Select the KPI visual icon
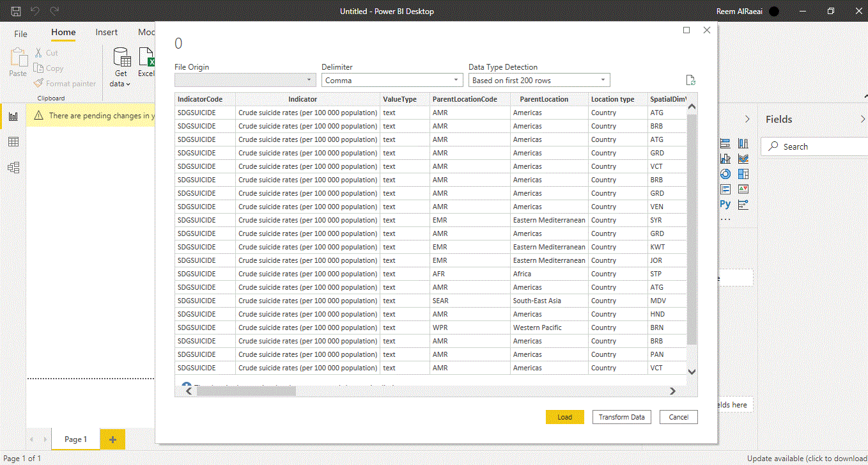The width and height of the screenshot is (868, 465). [743, 189]
